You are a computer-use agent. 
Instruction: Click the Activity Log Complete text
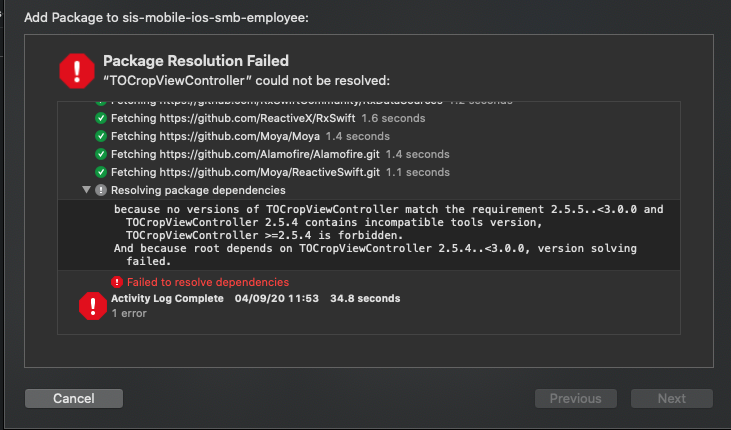[167, 298]
